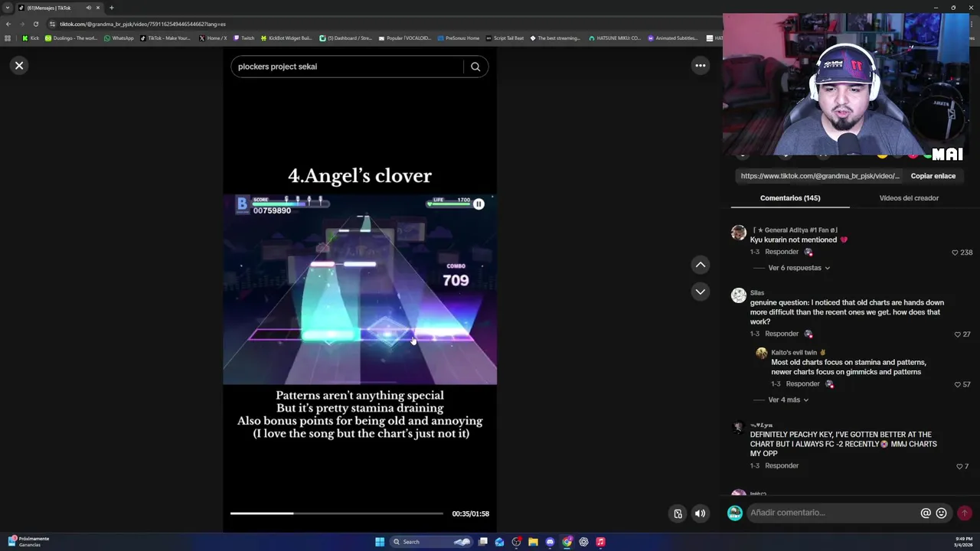The width and height of the screenshot is (980, 551).
Task: Reply to Kaito's evil twin comment
Action: [x=802, y=383]
